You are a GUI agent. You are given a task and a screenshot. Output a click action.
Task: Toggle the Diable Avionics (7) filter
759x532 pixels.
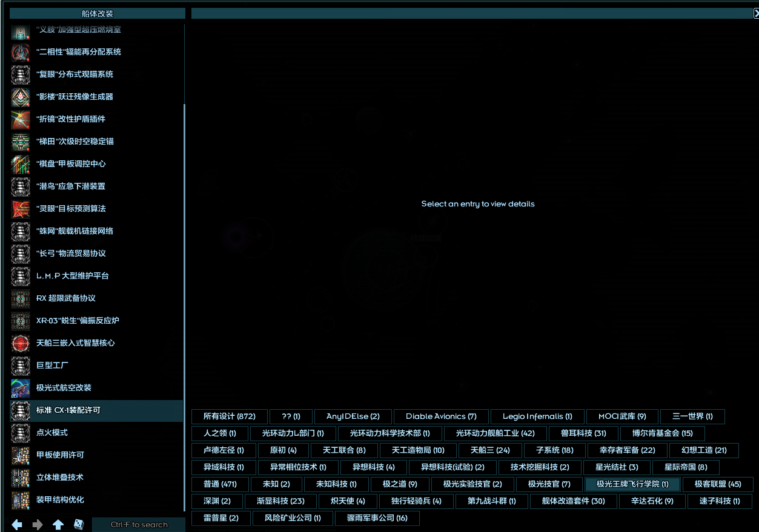pyautogui.click(x=441, y=416)
